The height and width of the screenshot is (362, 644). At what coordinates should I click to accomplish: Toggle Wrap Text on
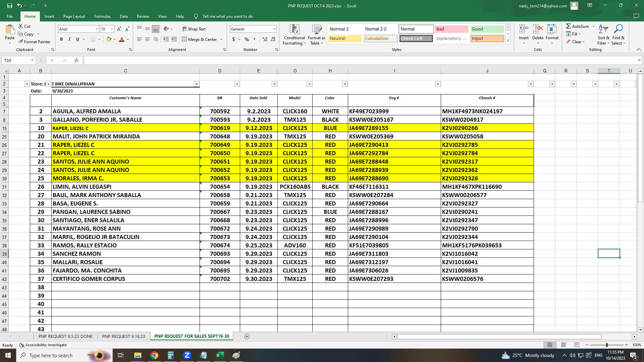194,29
